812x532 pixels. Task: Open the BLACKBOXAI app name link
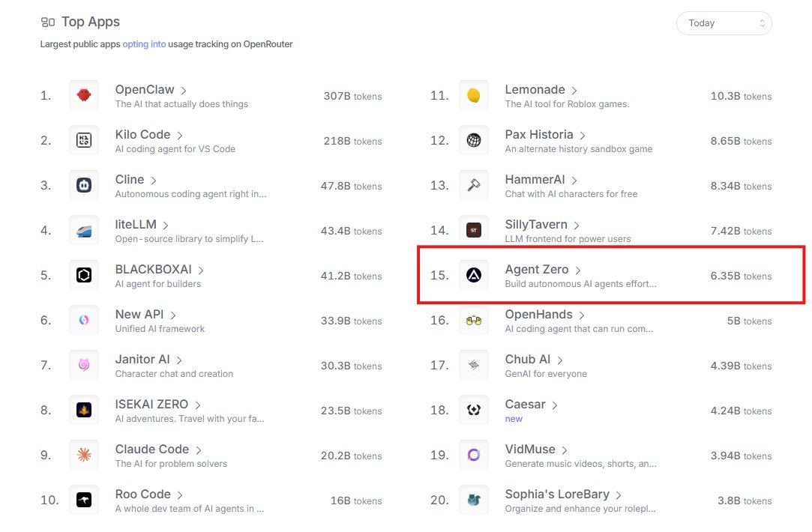pos(153,270)
